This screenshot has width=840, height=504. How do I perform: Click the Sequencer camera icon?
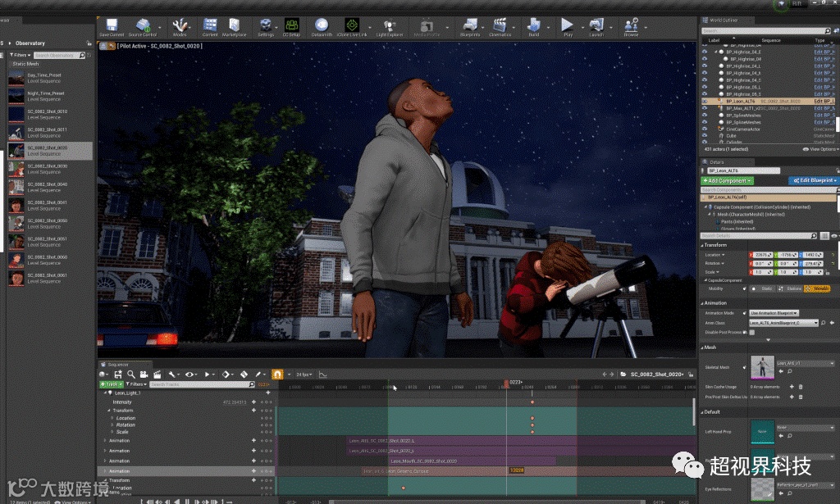(x=144, y=375)
